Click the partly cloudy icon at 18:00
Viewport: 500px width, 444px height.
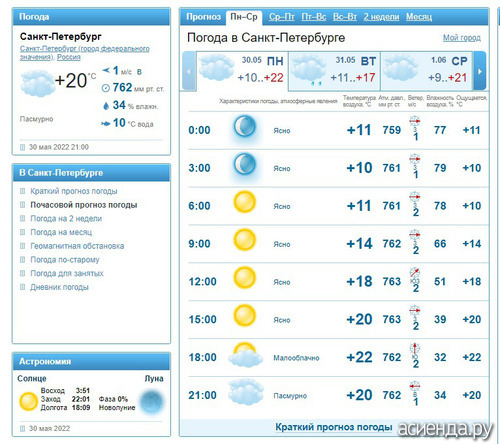coord(245,355)
